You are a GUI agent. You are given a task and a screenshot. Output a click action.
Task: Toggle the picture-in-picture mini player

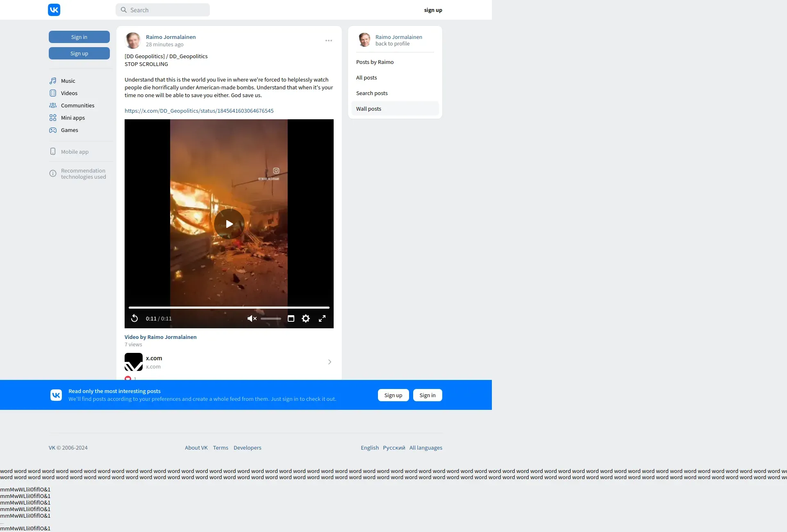tap(291, 318)
